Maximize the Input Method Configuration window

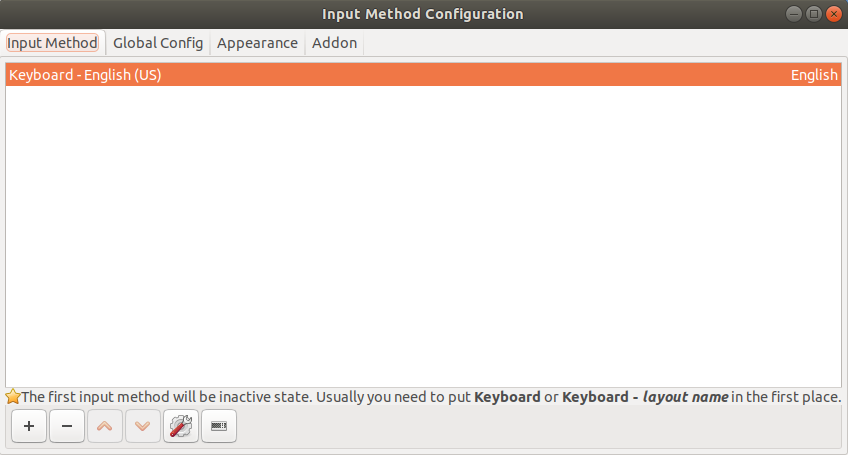[813, 14]
